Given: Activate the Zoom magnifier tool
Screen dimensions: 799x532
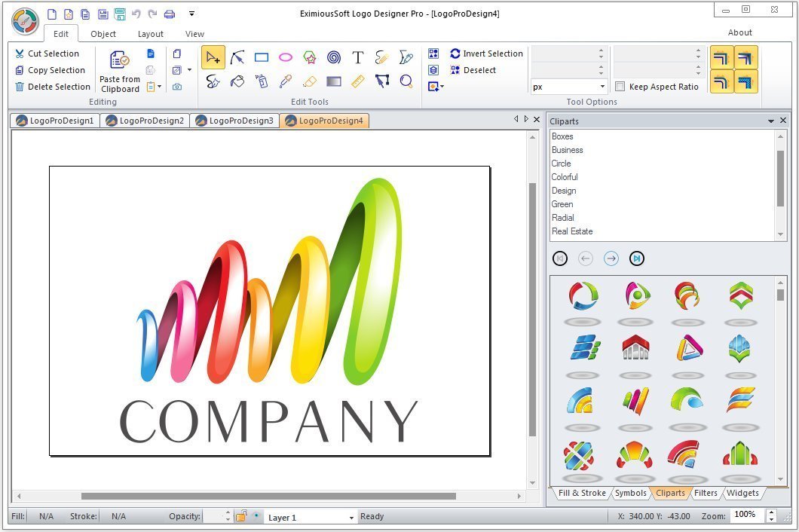Looking at the screenshot, I should (406, 81).
